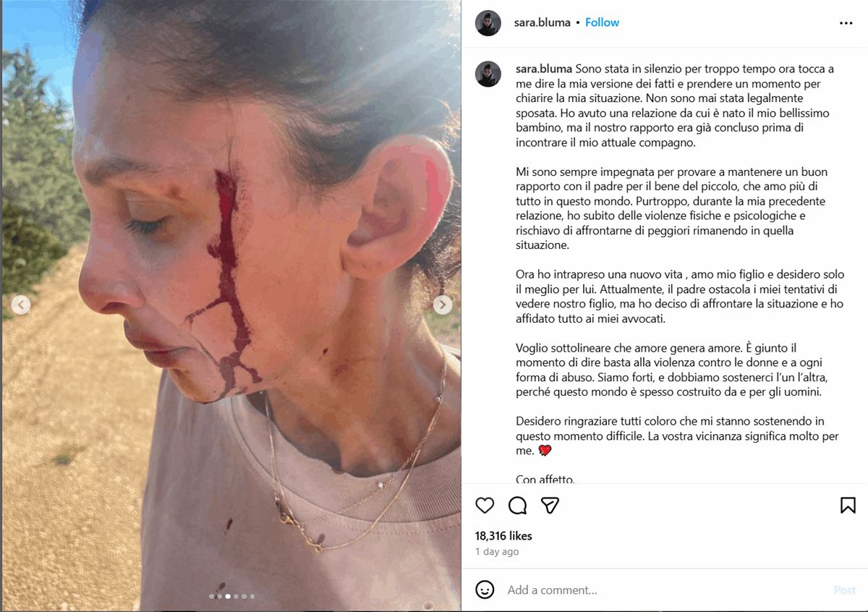This screenshot has width=868, height=612.
Task: View the list of 18,316 likes
Action: pos(503,536)
